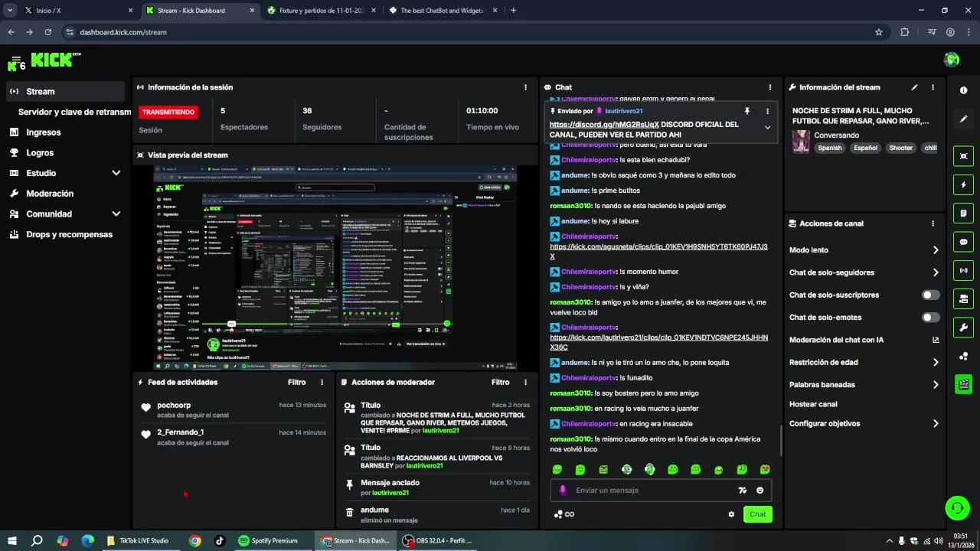Open Acciones de moderador three-dot menu
The height and width of the screenshot is (551, 980).
point(525,382)
